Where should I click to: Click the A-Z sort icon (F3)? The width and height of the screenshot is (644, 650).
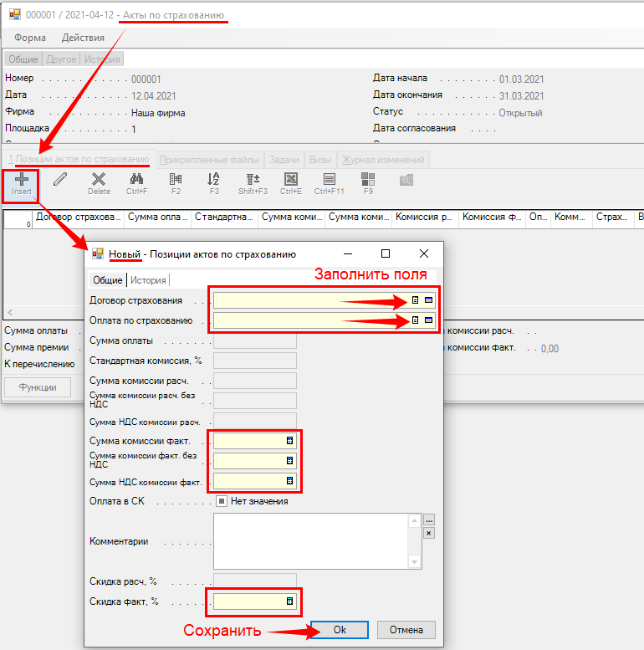coord(214,180)
